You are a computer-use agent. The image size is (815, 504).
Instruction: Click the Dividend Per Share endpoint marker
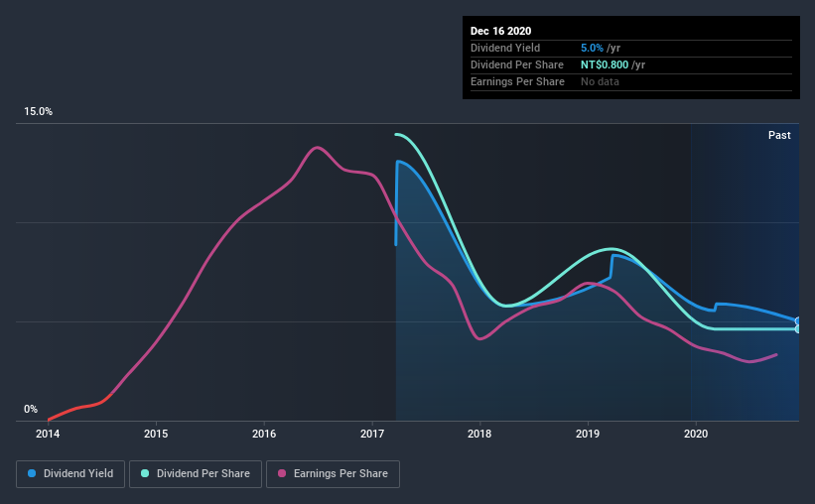point(798,329)
